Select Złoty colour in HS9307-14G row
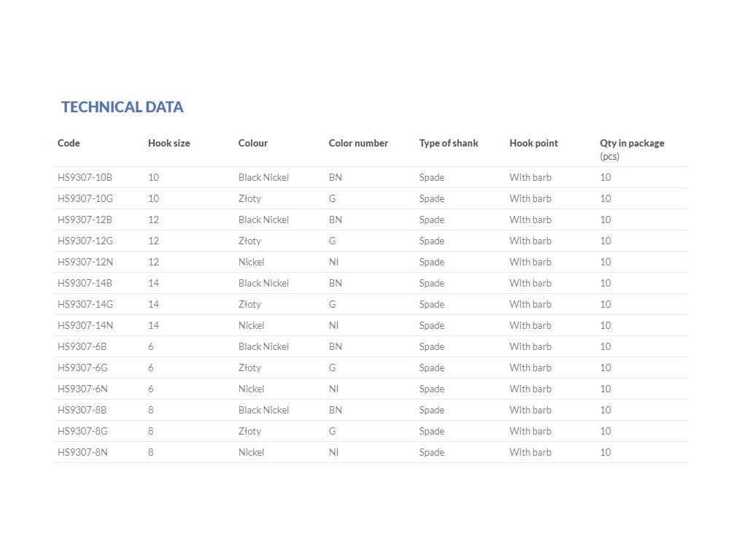747x560 pixels. click(249, 304)
